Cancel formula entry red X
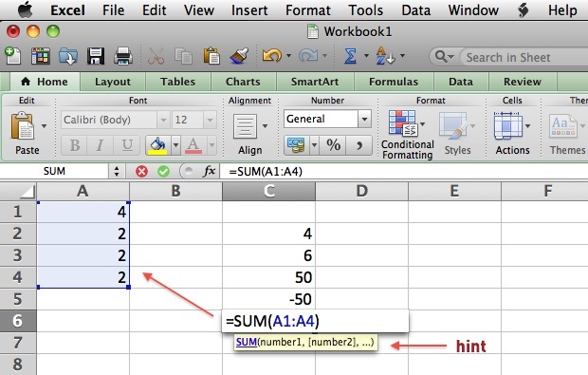The width and height of the screenshot is (588, 375). [x=141, y=172]
